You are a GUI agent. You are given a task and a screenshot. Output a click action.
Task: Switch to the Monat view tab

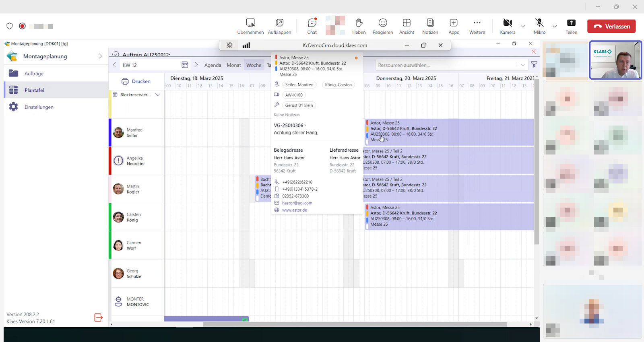click(x=233, y=65)
